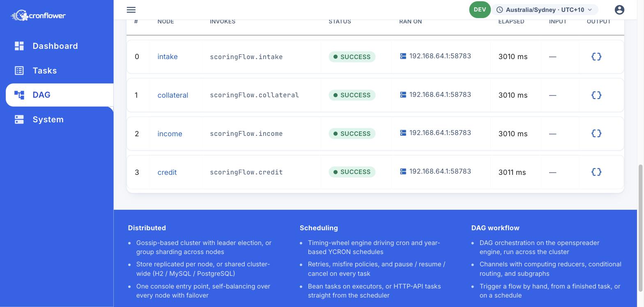
Task: View output JSON for credit row
Action: click(x=596, y=172)
